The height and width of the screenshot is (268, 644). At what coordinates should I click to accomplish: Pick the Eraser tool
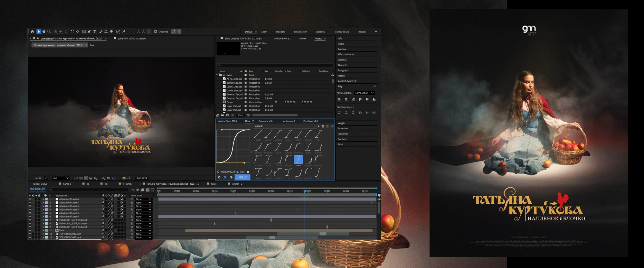[x=111, y=32]
